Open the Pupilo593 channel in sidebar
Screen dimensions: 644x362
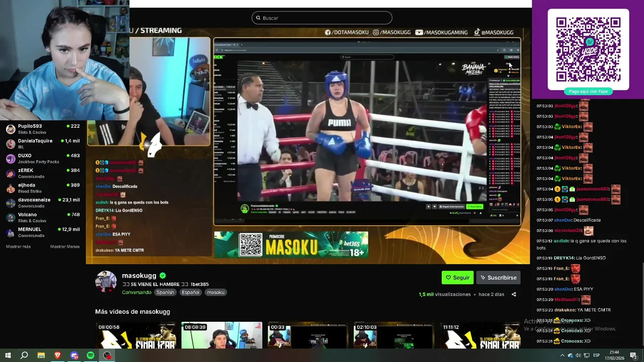tap(43, 129)
